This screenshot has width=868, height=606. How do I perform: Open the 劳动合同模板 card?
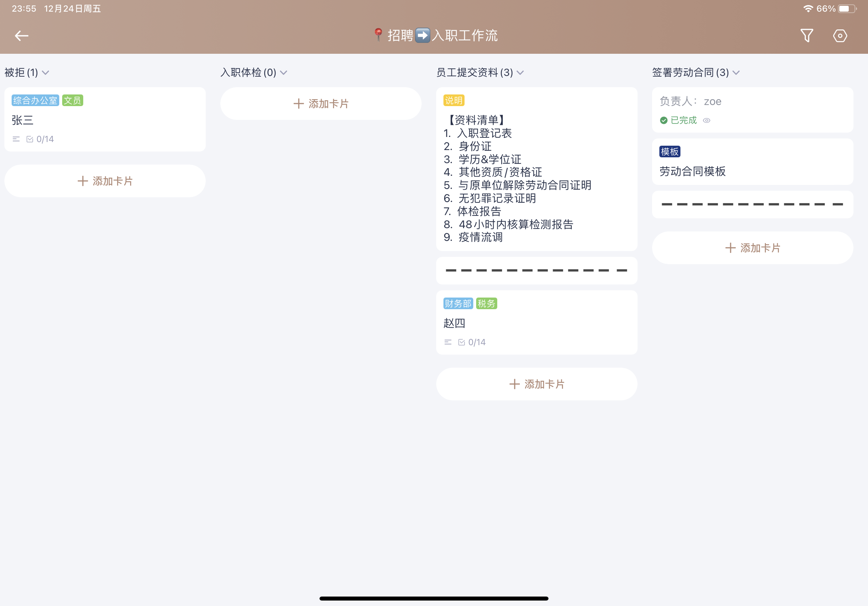coord(752,162)
